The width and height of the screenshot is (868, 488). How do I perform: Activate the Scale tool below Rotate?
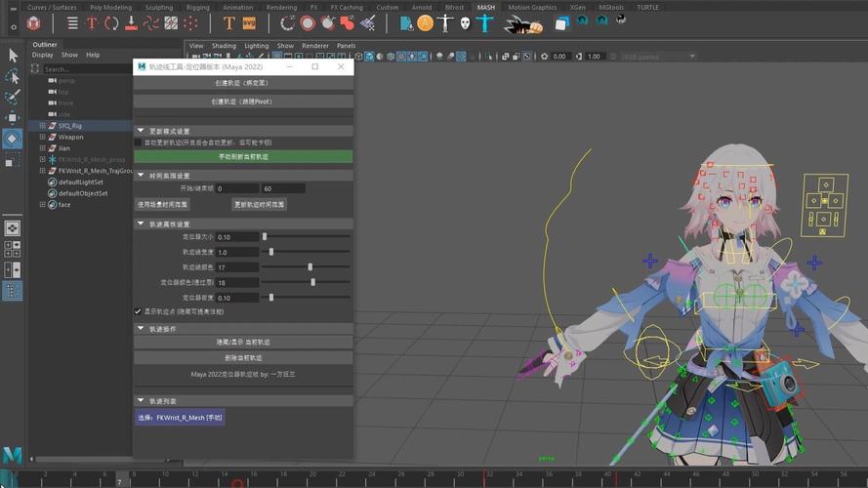pyautogui.click(x=12, y=160)
